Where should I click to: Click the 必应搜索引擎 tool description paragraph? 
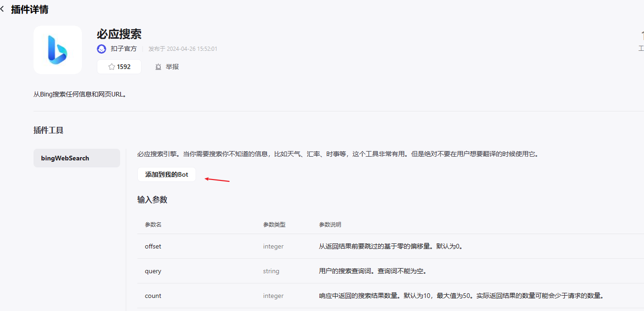pyautogui.click(x=338, y=154)
